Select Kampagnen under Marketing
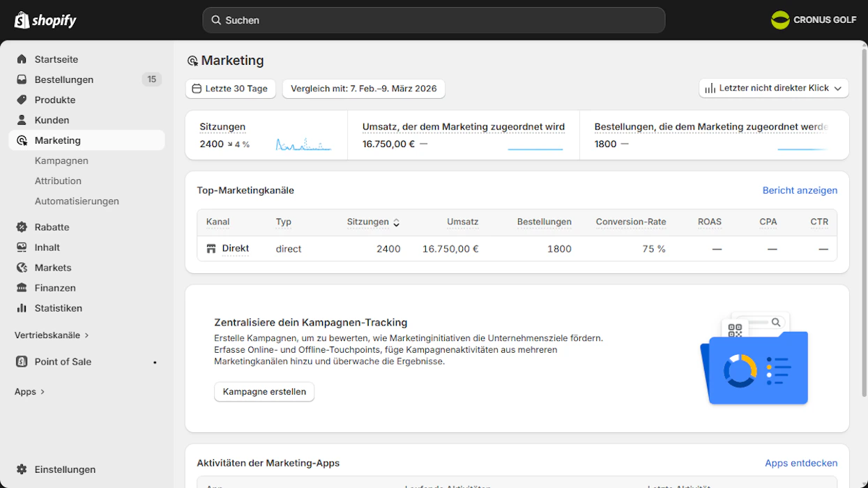 (61, 160)
